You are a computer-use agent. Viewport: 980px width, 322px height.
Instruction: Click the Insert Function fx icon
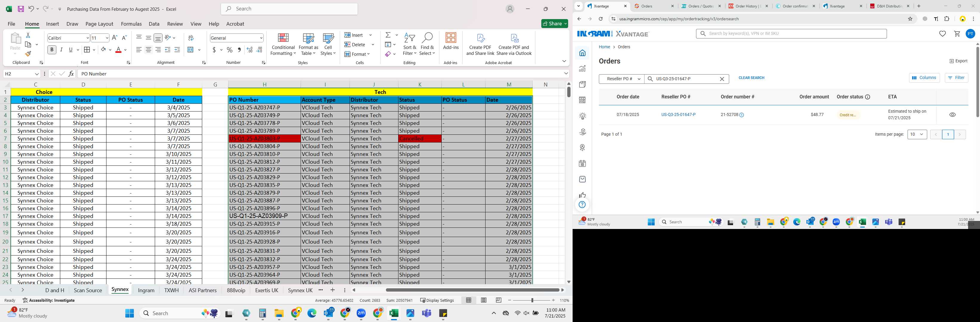pos(71,74)
